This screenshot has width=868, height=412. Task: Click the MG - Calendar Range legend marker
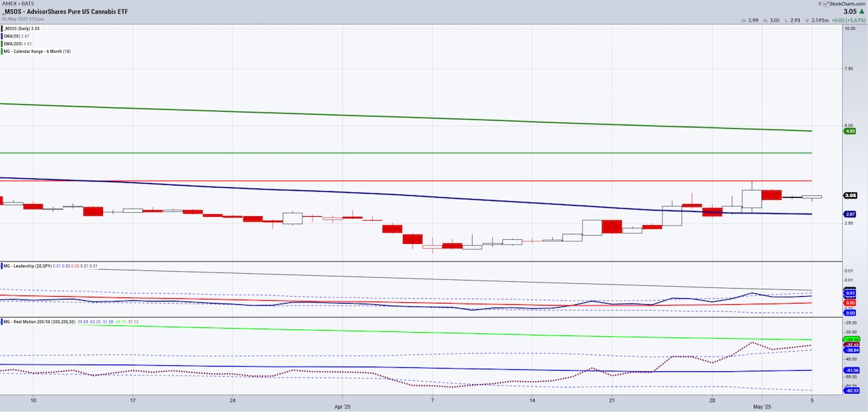click(3, 51)
